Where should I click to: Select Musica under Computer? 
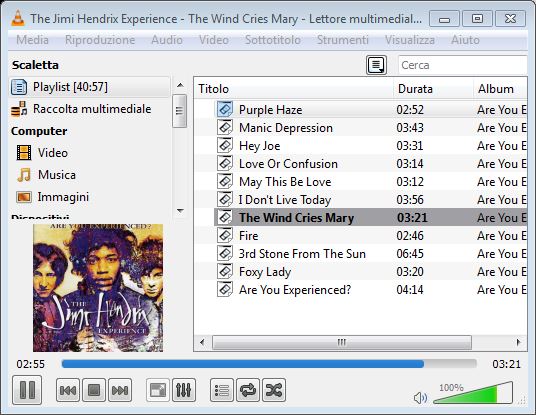click(57, 175)
